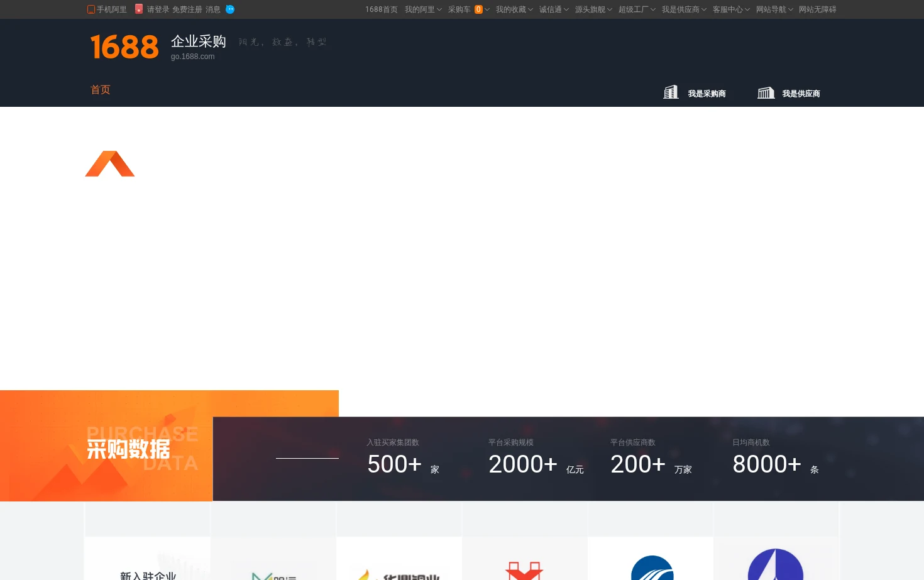This screenshot has height=580, width=924.
Task: Open the 采购车 cart menu
Action: [x=459, y=9]
